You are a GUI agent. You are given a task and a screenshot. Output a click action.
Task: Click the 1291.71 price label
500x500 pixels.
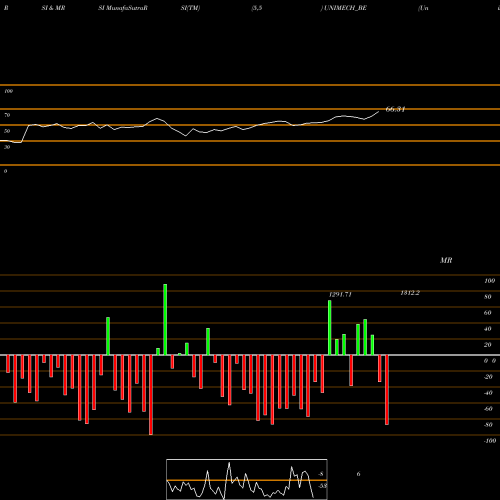pyautogui.click(x=340, y=294)
